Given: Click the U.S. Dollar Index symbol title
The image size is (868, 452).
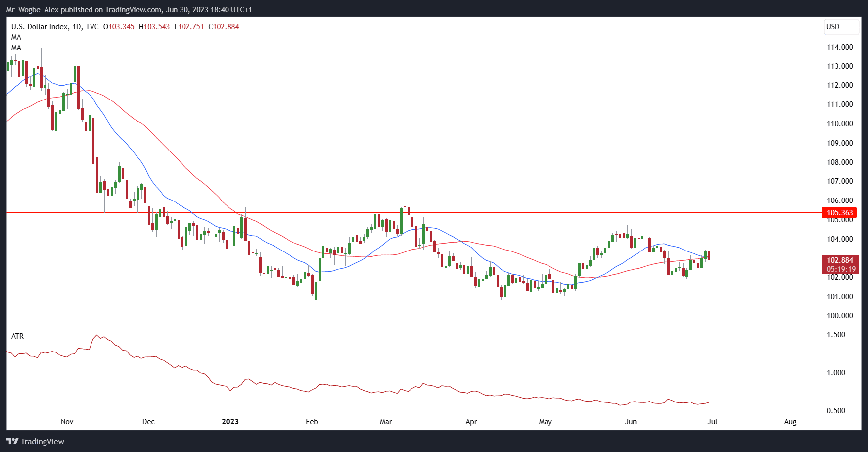Looking at the screenshot, I should pyautogui.click(x=40, y=27).
